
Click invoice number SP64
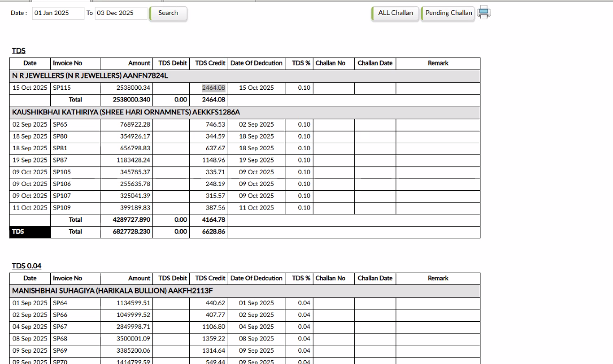60,303
